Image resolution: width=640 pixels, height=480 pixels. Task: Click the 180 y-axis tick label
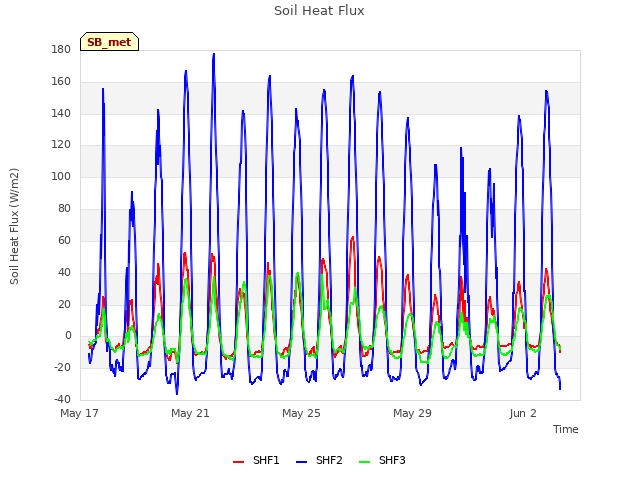(x=61, y=49)
